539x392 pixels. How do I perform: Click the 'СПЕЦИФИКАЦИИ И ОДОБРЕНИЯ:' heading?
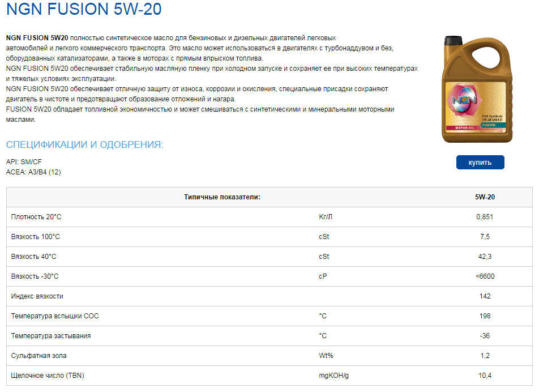coord(85,144)
